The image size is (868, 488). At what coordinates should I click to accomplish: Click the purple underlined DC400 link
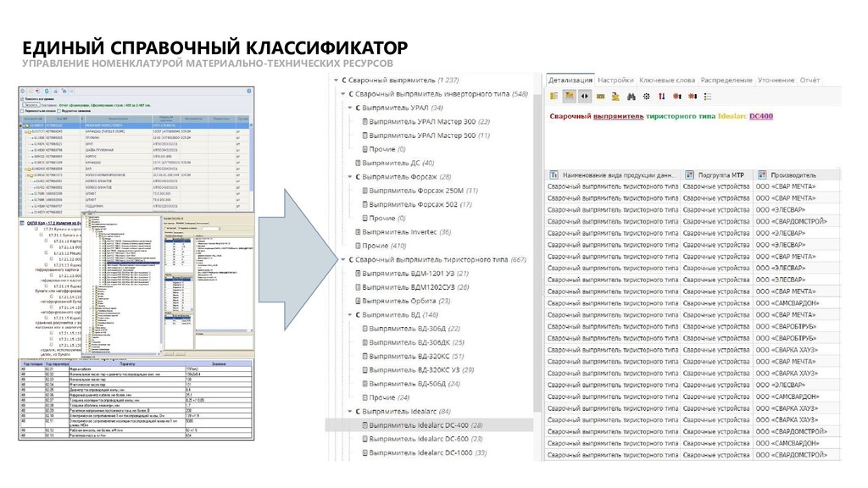[761, 116]
